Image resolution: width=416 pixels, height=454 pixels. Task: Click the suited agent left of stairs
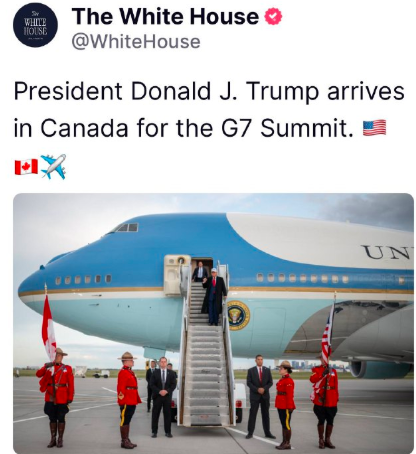(162, 397)
